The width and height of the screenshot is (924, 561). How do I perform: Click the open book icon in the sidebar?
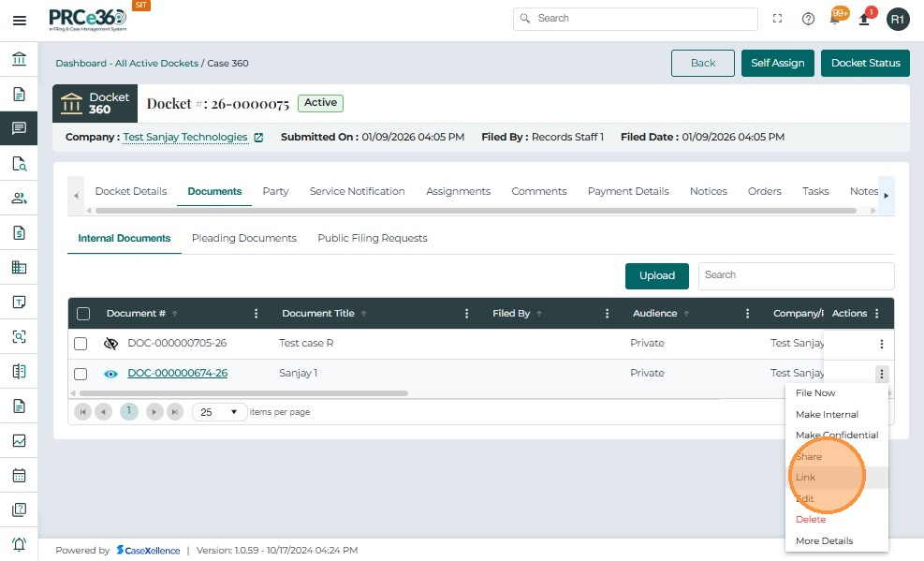[x=19, y=371]
